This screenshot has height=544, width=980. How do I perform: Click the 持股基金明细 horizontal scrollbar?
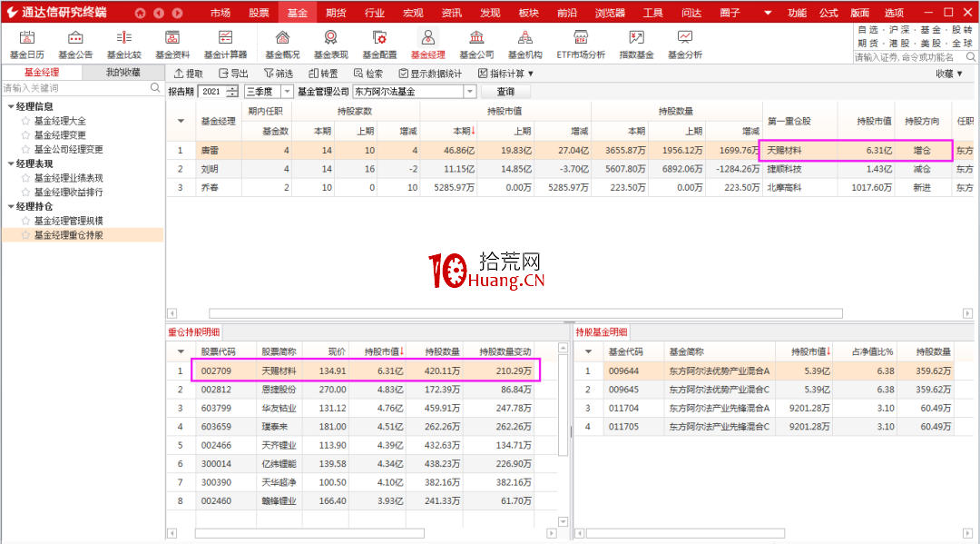click(685, 533)
